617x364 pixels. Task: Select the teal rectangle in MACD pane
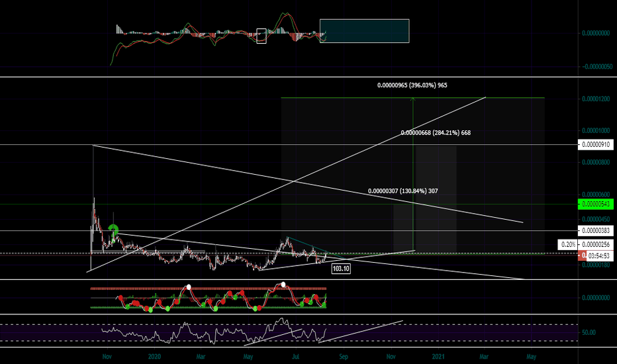tap(364, 30)
